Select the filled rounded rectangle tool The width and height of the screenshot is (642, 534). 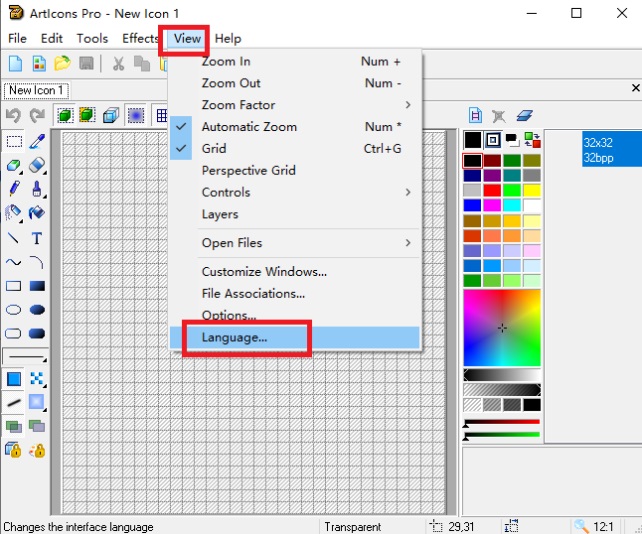37,333
